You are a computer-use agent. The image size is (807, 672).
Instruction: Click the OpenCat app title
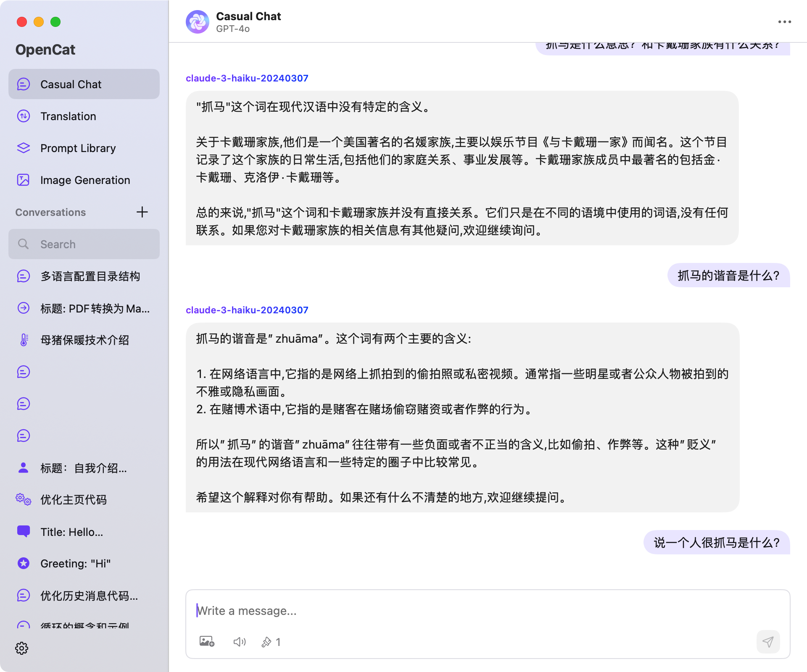pos(45,50)
